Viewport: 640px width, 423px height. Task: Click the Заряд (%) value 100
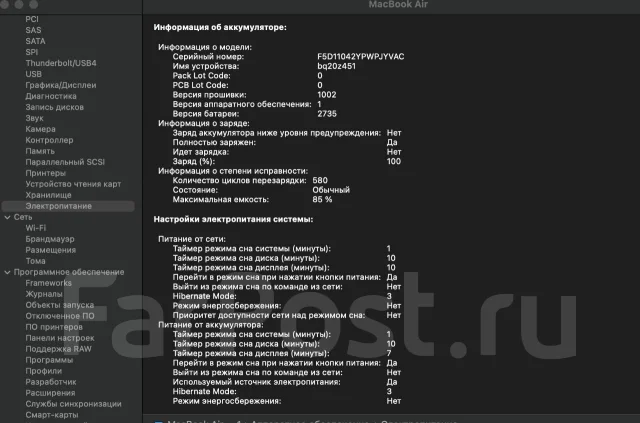coord(394,161)
